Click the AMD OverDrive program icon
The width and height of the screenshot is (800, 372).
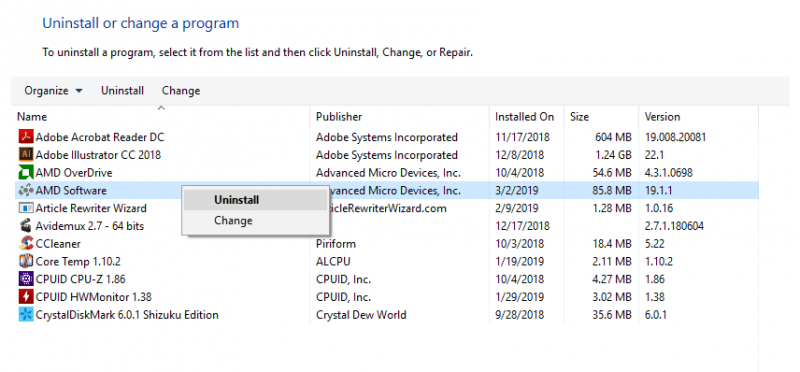[x=26, y=172]
